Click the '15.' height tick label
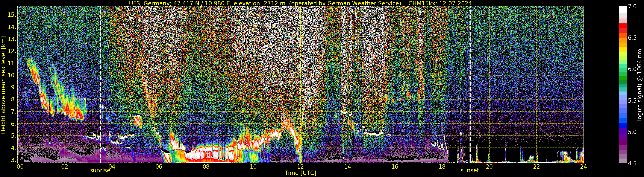Image resolution: width=644 pixels, height=177 pixels. pyautogui.click(x=12, y=15)
